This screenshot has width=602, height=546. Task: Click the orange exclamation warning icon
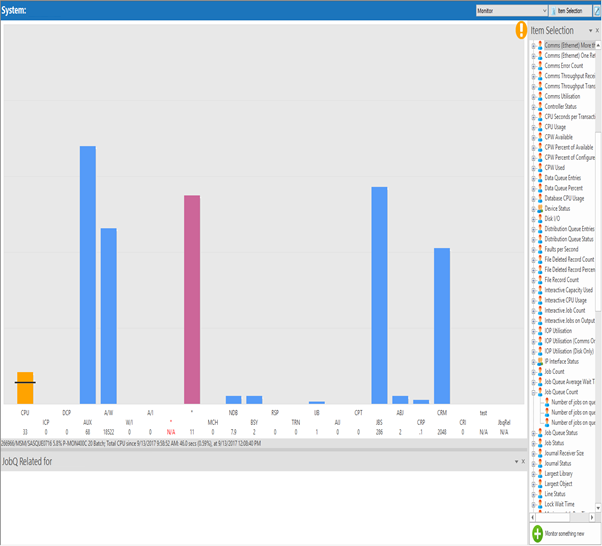point(520,31)
